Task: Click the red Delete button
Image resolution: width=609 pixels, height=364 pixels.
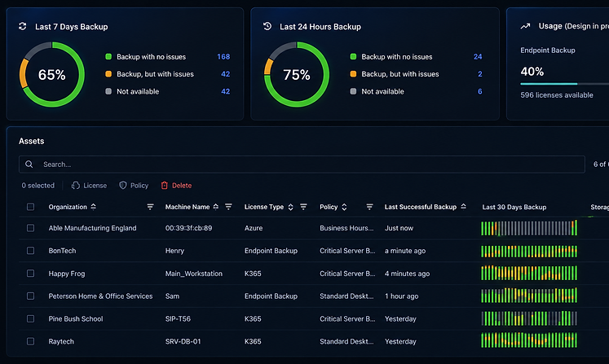Action: pyautogui.click(x=176, y=186)
